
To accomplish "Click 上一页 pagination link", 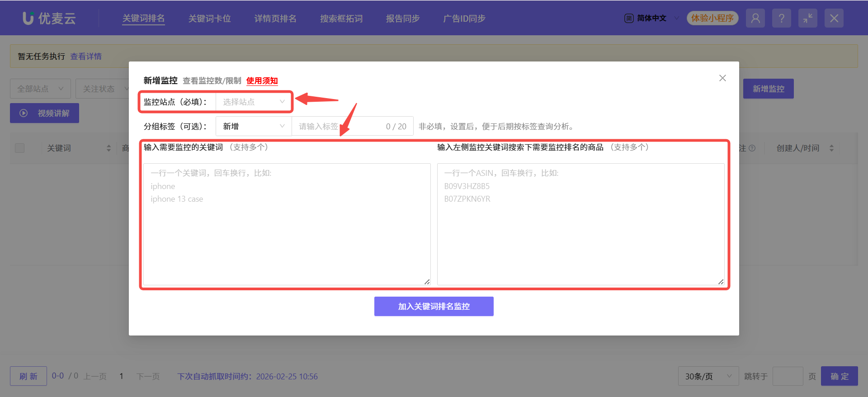I will click(x=95, y=376).
